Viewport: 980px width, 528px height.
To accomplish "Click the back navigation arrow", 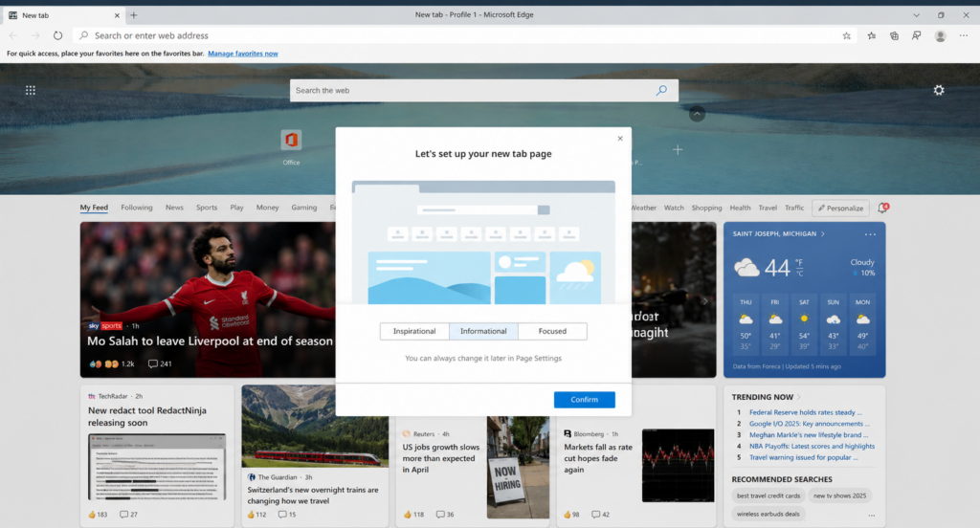I will (13, 35).
